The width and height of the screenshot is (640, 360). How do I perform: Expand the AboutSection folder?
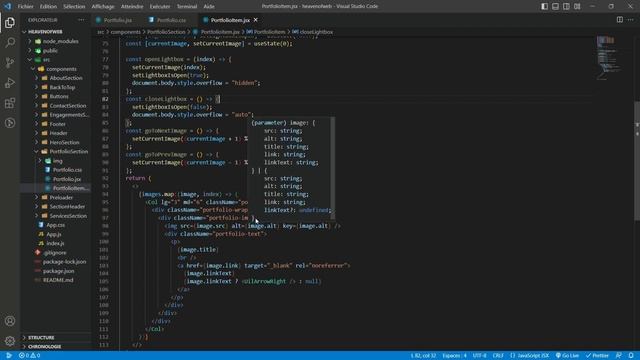point(36,78)
